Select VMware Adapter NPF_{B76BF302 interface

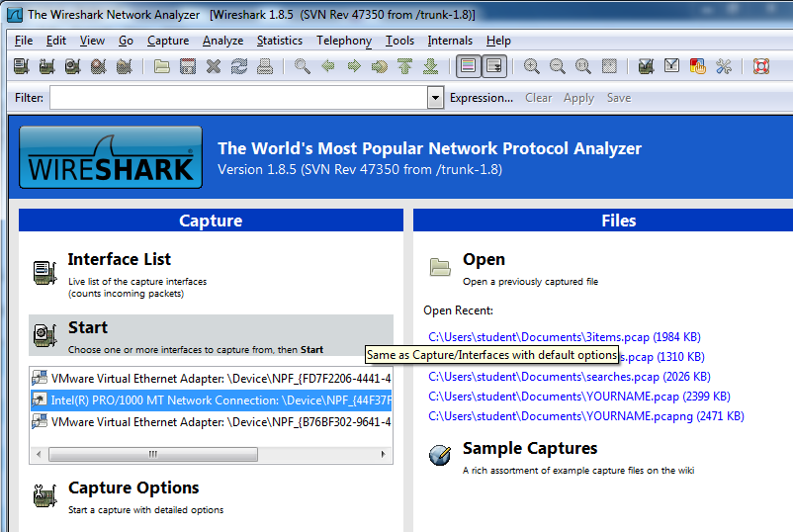(x=211, y=422)
